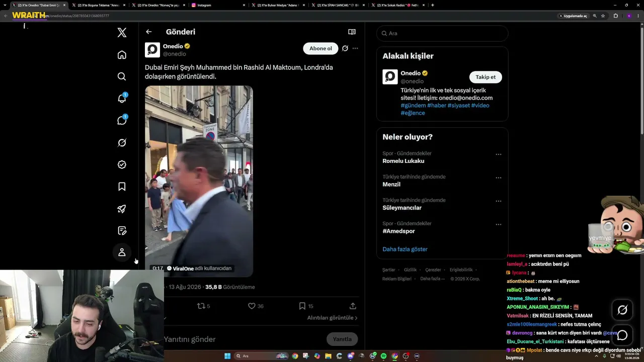
Task: Open more options for Süleymancılar trend
Action: [x=499, y=201]
